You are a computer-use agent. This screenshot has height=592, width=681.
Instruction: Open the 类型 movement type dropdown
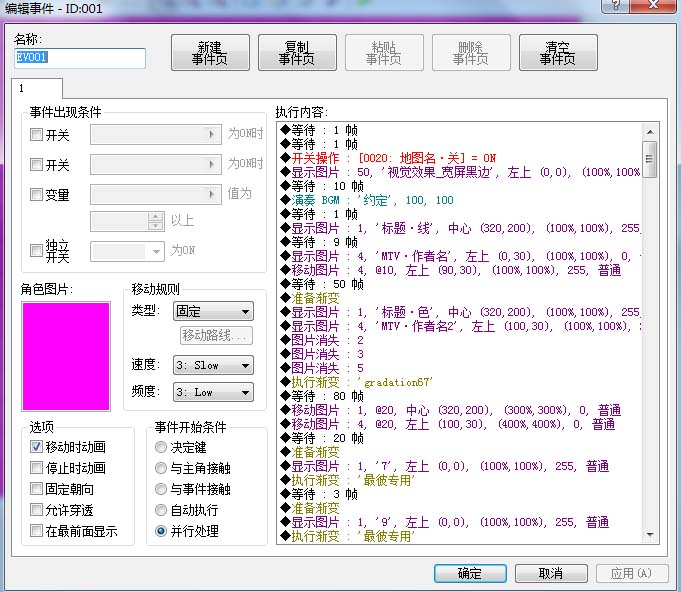tap(213, 311)
